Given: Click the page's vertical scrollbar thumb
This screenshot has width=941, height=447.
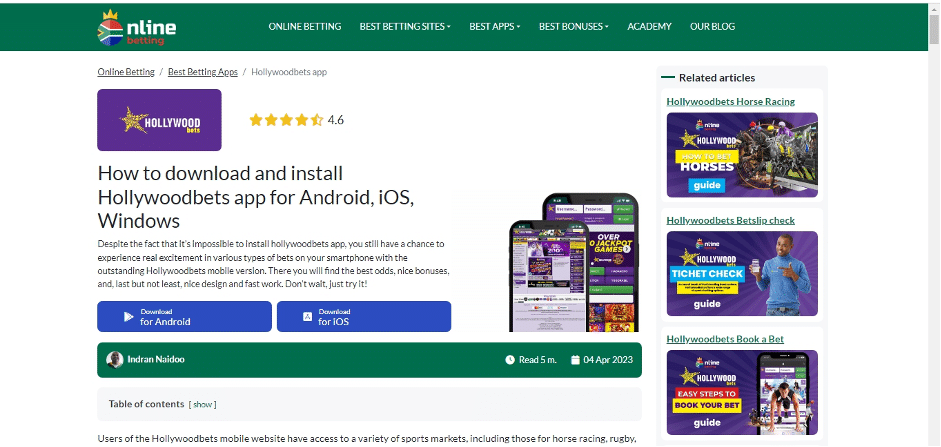Looking at the screenshot, I should coord(934,29).
